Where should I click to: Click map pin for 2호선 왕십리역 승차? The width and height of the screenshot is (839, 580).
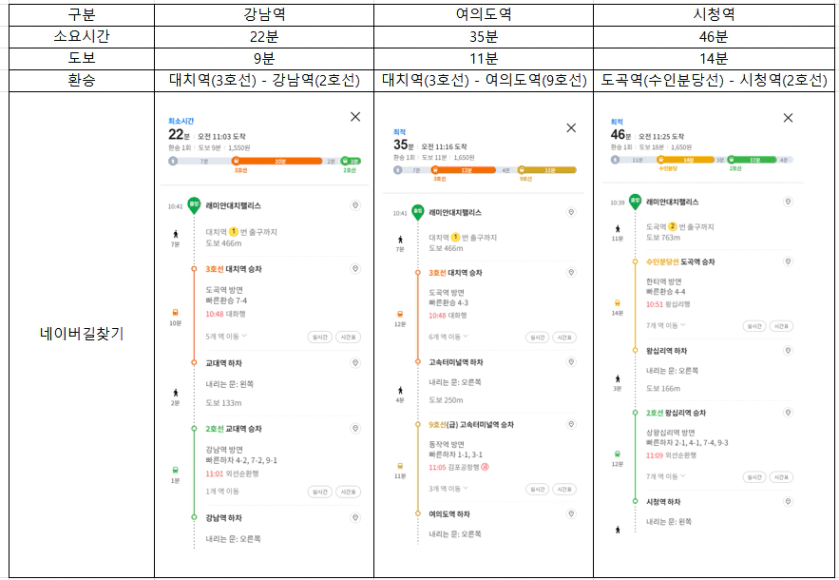coord(788,413)
